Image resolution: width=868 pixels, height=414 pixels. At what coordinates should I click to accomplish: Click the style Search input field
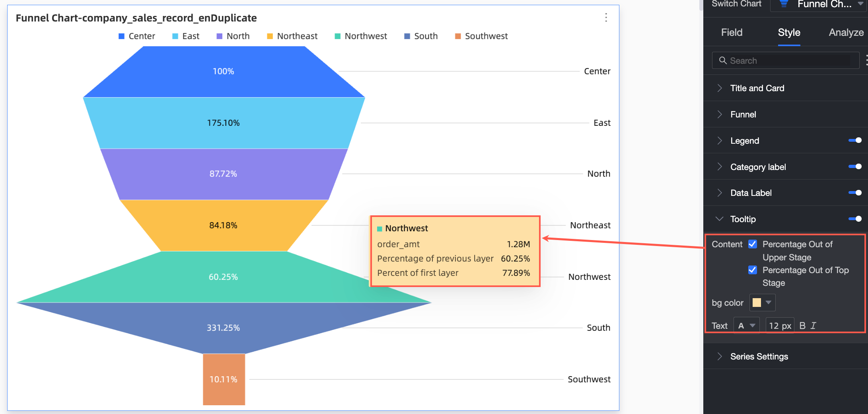click(x=785, y=61)
